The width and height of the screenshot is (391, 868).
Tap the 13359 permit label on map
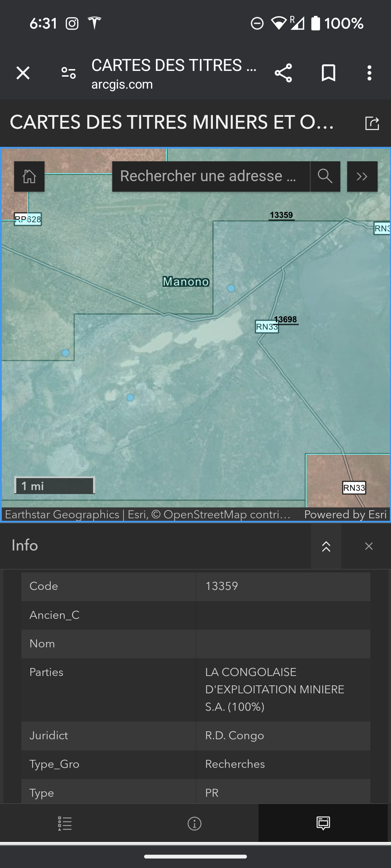point(281,215)
